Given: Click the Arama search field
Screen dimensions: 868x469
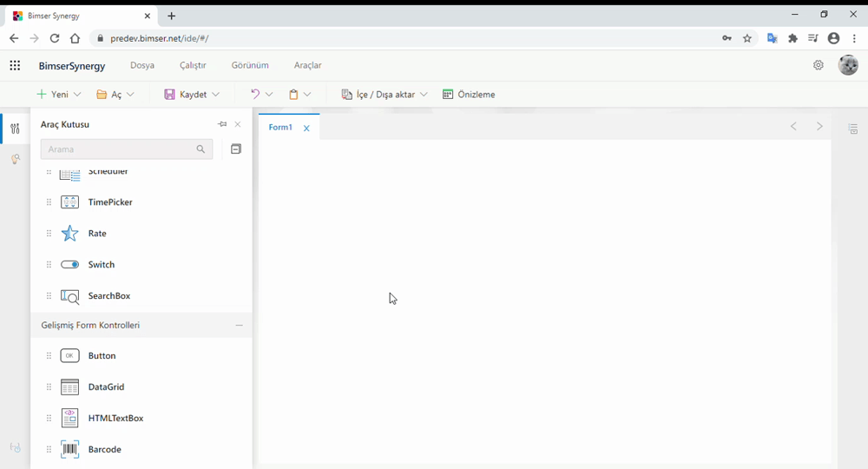Looking at the screenshot, I should [x=119, y=149].
